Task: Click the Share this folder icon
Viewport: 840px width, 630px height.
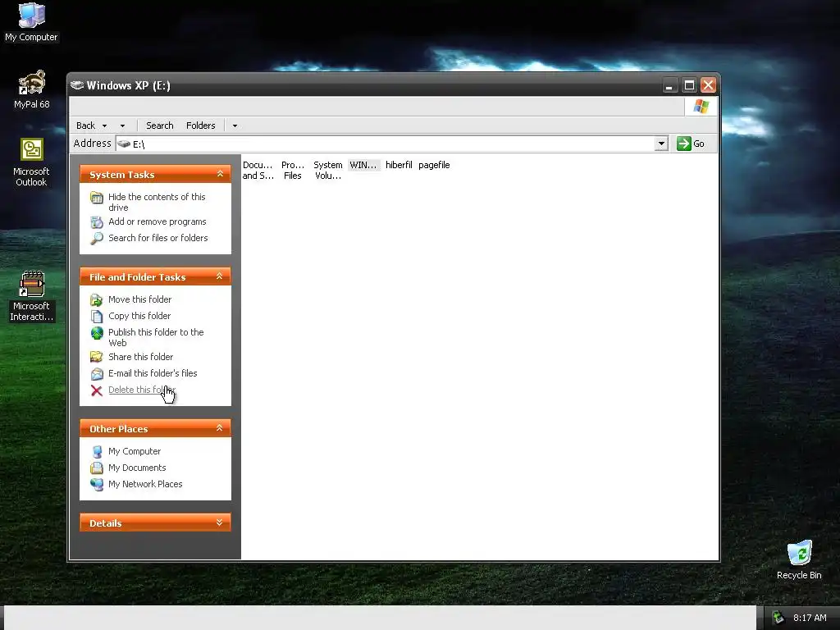Action: tap(97, 357)
